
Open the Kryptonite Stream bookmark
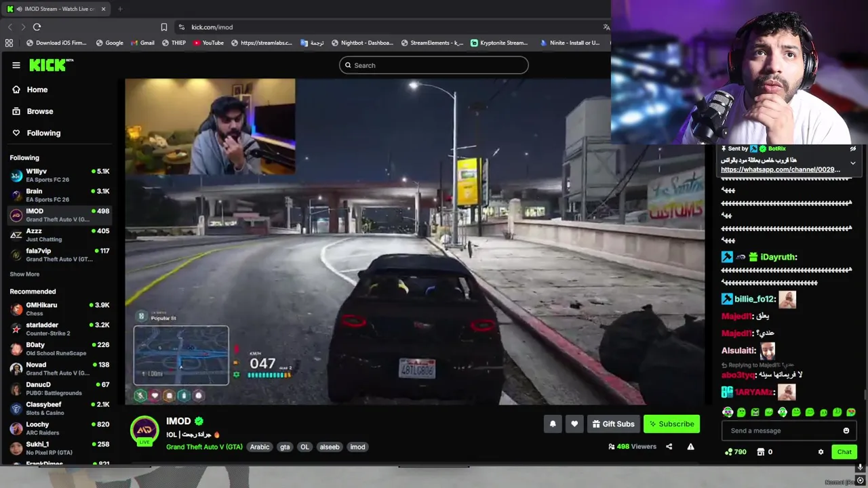pyautogui.click(x=499, y=43)
